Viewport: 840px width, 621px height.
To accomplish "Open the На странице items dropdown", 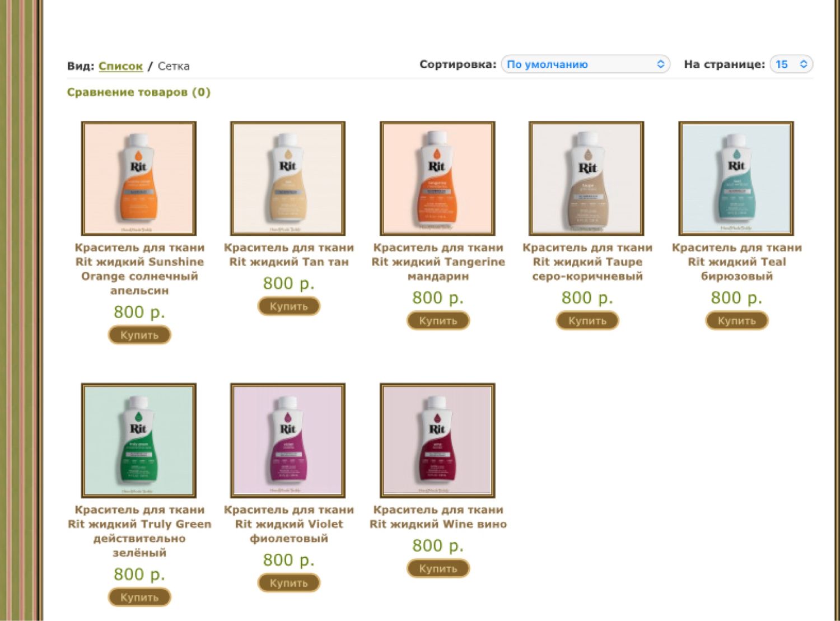I will tap(791, 64).
